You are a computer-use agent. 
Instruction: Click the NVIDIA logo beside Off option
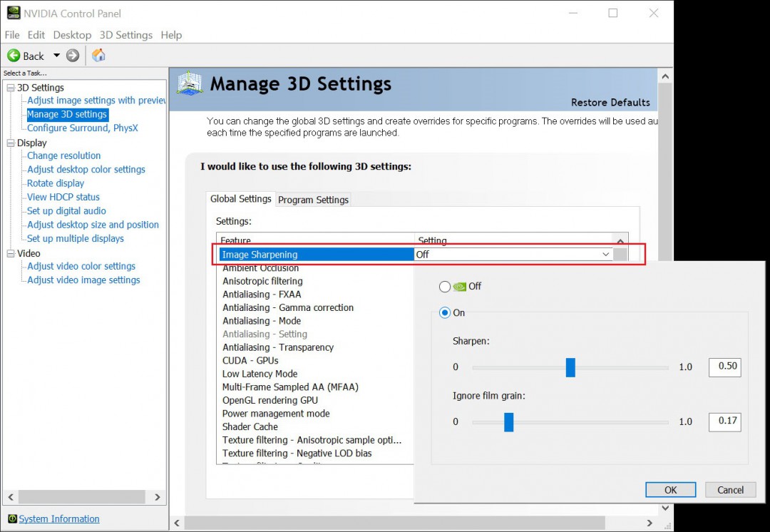click(461, 287)
